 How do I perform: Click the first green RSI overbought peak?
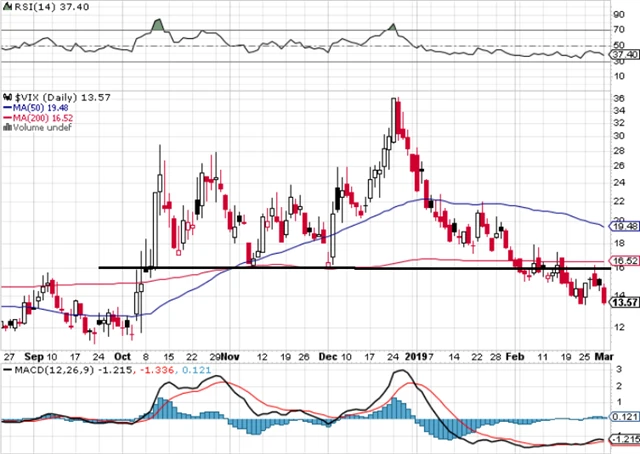tap(156, 24)
